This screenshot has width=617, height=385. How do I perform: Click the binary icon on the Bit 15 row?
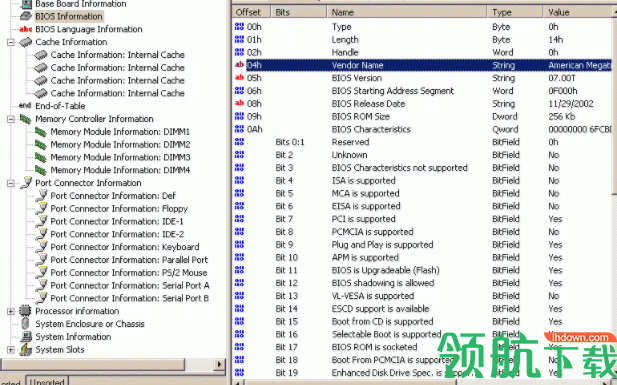[x=239, y=321]
